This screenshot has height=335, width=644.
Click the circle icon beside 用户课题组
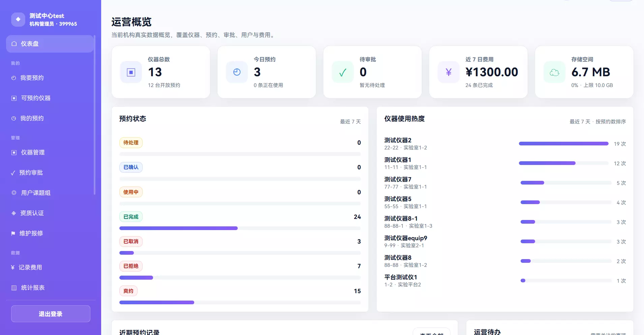14,193
